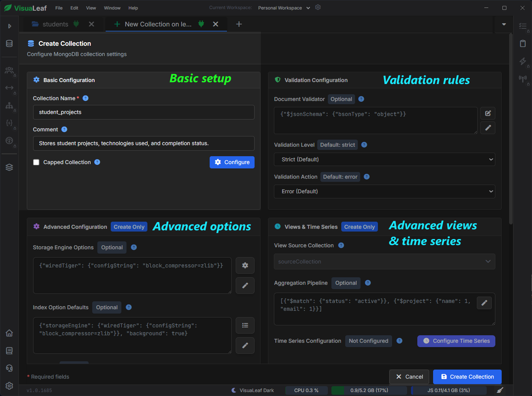This screenshot has width=532, height=396.
Task: Click the Index Option Defaults text area
Action: (132, 335)
